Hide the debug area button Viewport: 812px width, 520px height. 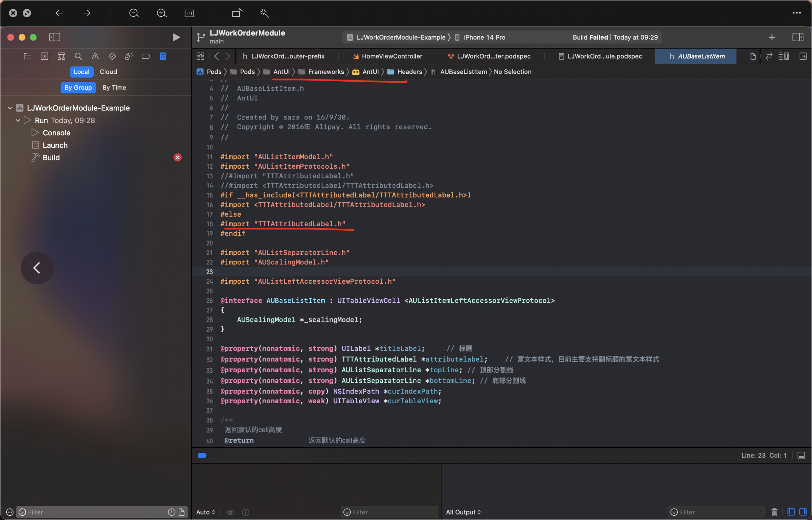(801, 456)
